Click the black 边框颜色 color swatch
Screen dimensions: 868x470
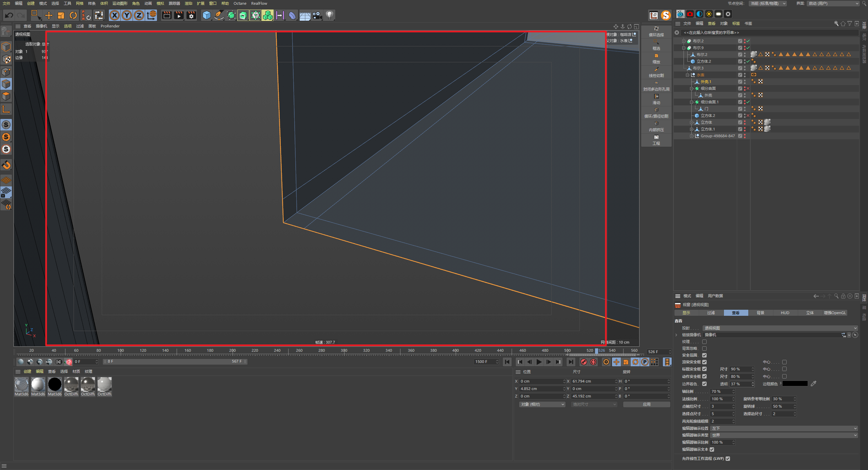[795, 384]
